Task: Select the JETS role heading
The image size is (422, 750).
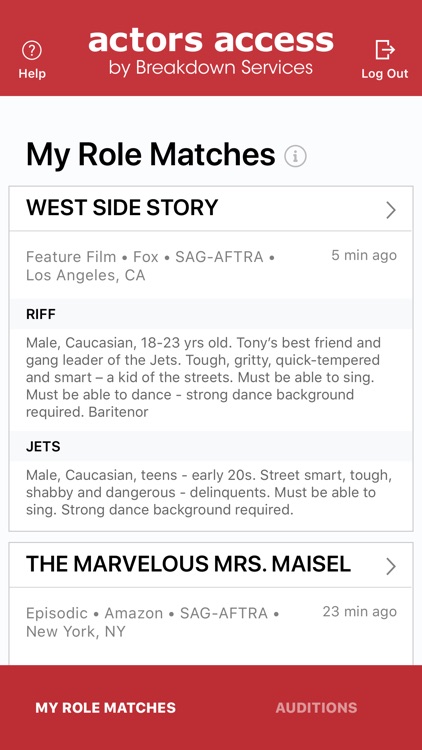Action: (43, 446)
